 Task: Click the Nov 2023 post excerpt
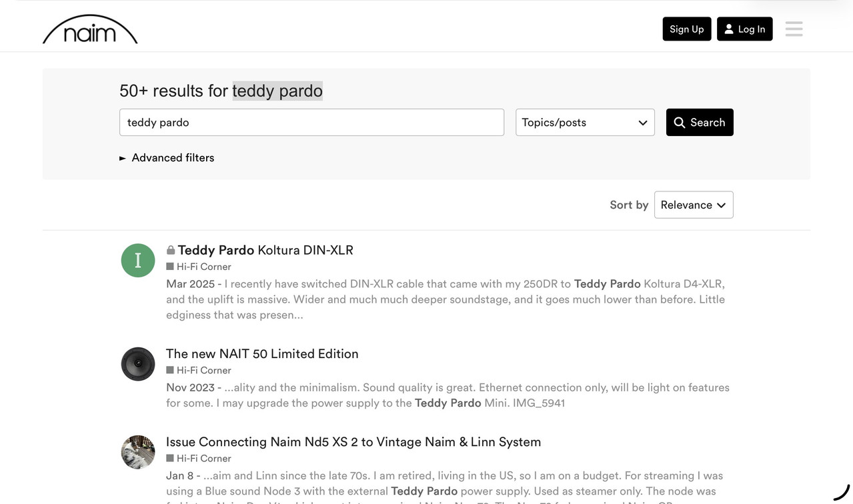coord(448,395)
